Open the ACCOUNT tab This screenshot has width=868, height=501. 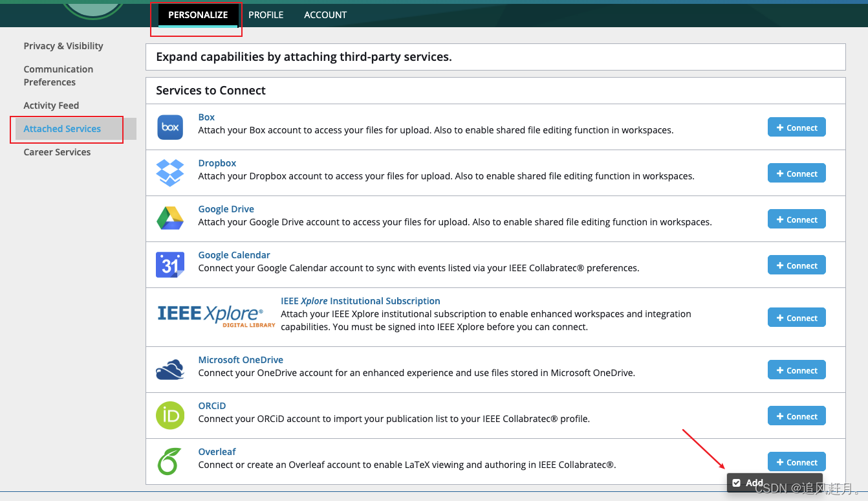[325, 14]
